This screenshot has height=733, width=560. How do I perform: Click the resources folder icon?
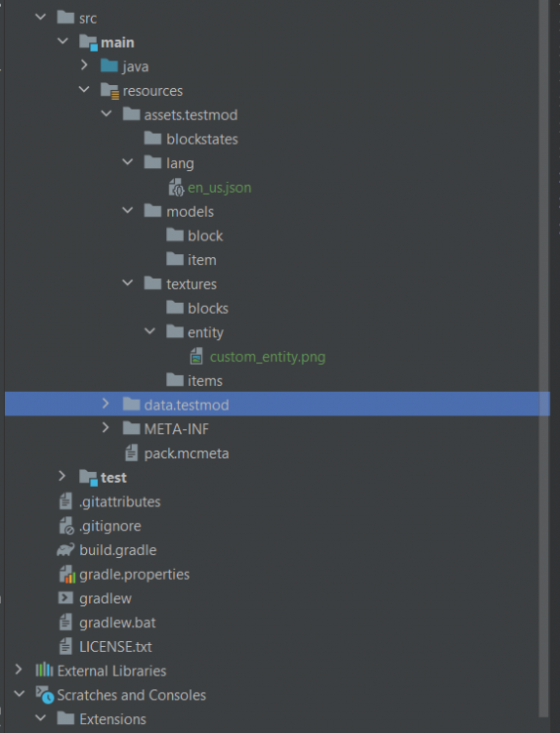[x=109, y=91]
